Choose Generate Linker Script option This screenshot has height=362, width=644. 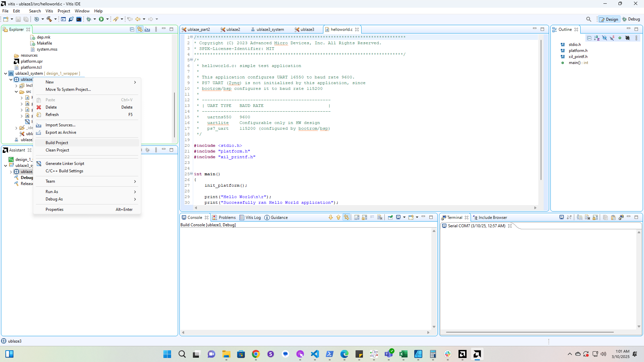tap(65, 164)
